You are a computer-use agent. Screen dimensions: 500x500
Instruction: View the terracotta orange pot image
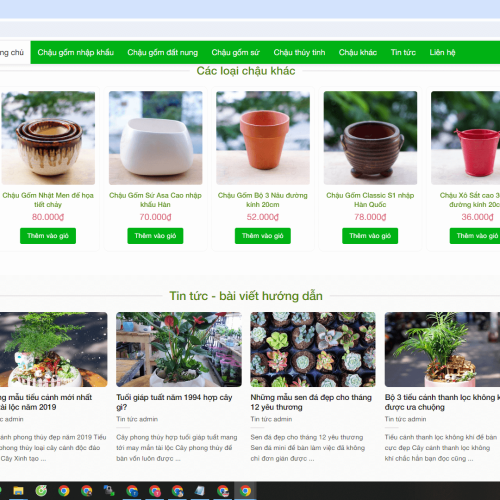tap(263, 138)
